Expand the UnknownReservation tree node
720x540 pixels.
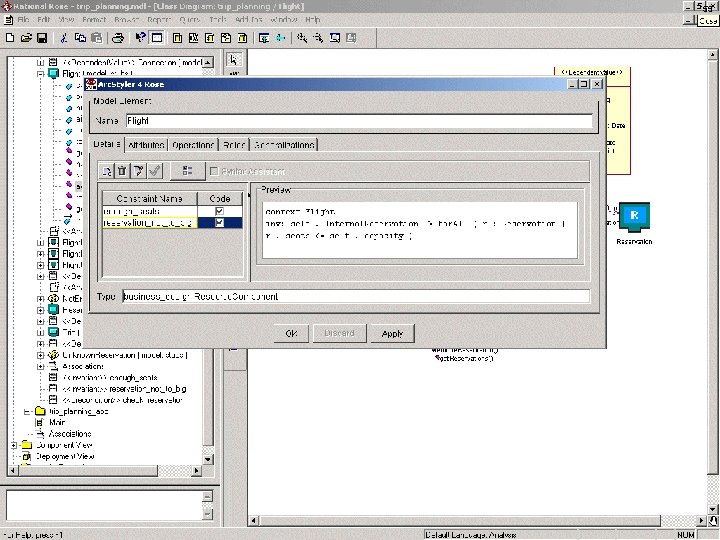click(40, 355)
